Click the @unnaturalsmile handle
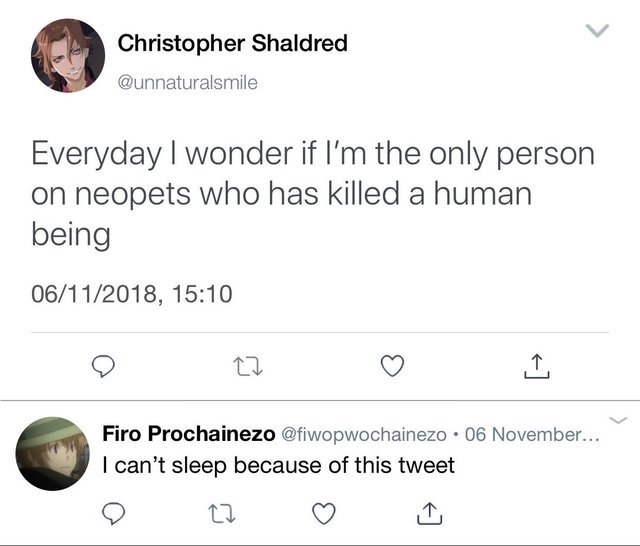Screen dimensions: 640x546 tap(187, 83)
